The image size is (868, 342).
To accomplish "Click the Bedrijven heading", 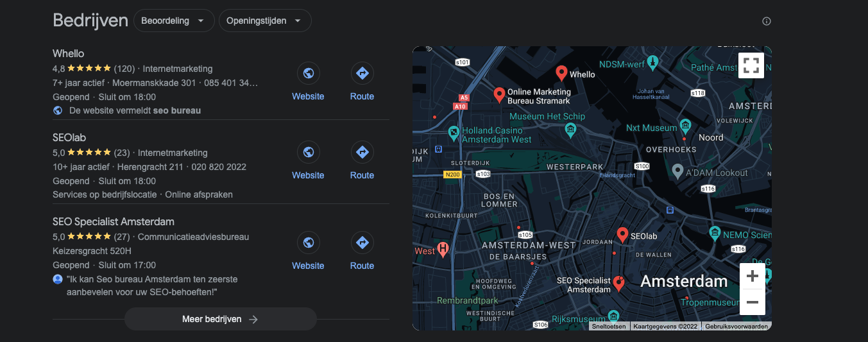I will point(90,21).
